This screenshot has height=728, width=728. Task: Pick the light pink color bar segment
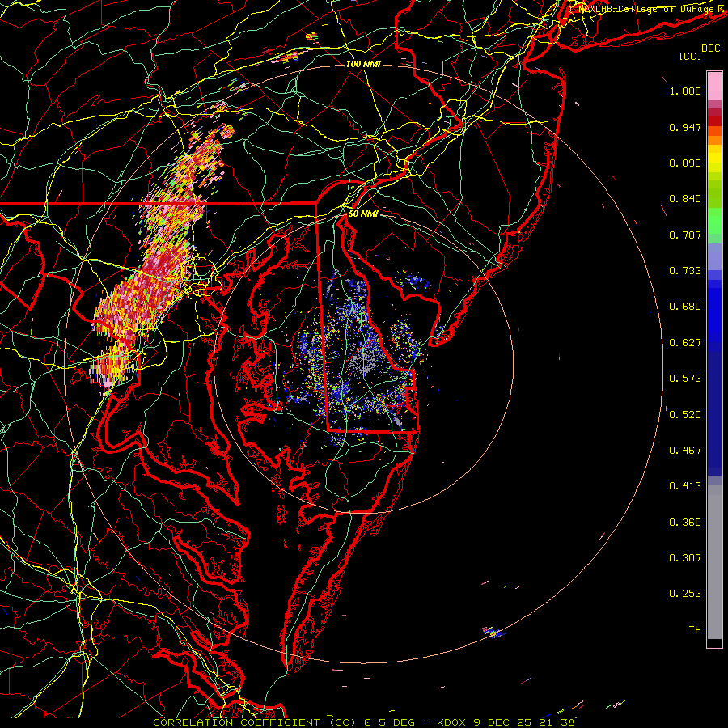pyautogui.click(x=714, y=86)
